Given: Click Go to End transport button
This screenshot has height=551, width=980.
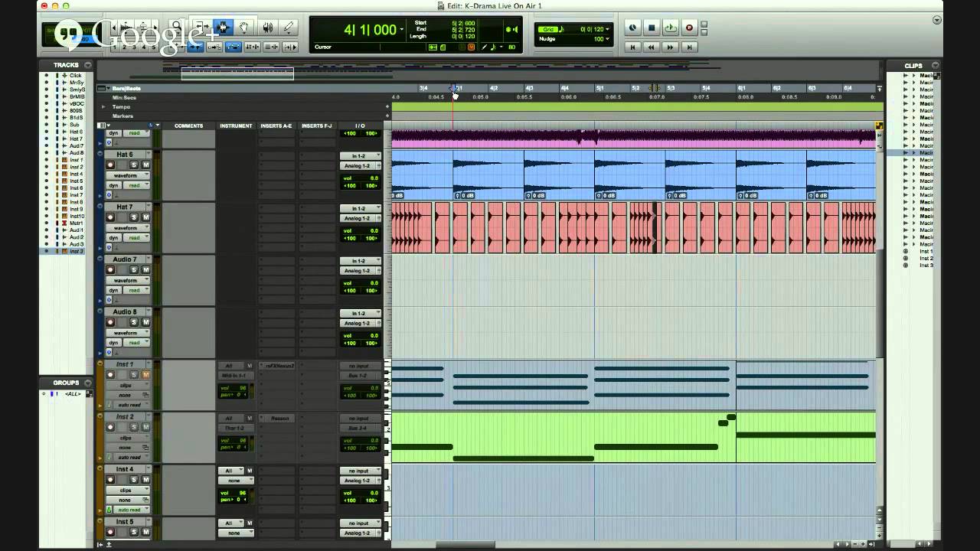Looking at the screenshot, I should click(689, 47).
